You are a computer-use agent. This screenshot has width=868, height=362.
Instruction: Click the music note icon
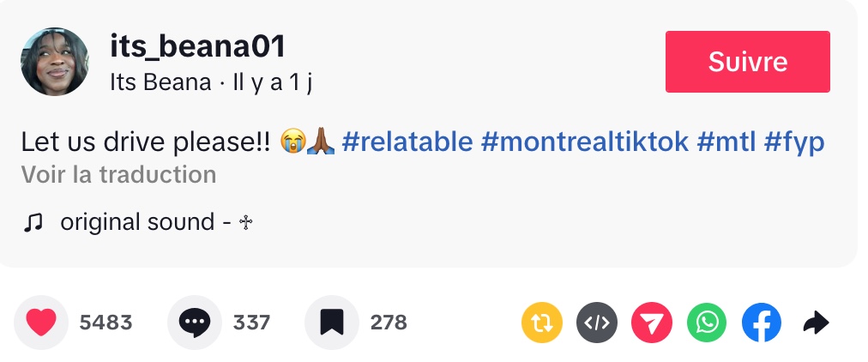click(x=33, y=223)
